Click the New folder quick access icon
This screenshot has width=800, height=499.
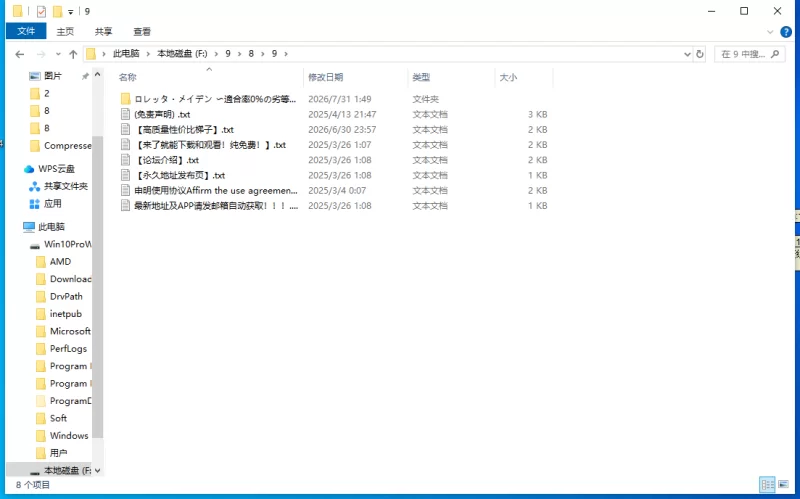pos(58,11)
